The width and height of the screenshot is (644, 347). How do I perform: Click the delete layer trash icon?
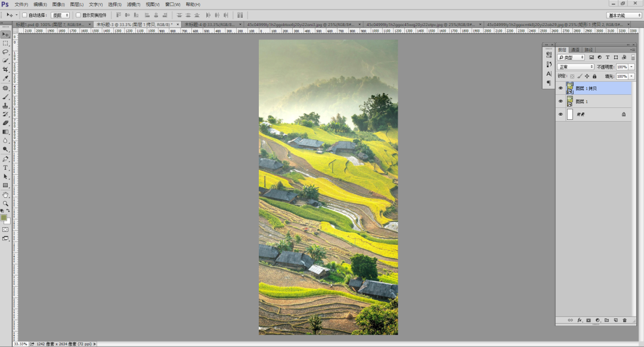(625, 320)
